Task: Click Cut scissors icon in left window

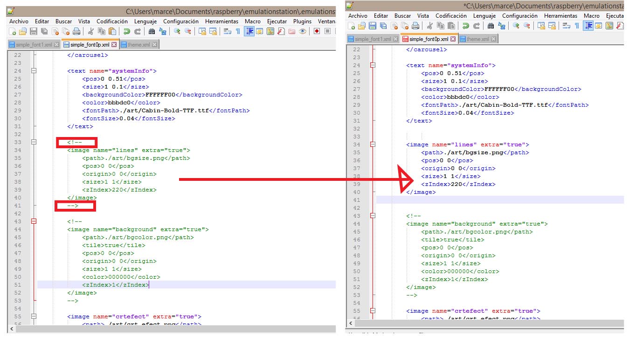Action: coord(90,31)
